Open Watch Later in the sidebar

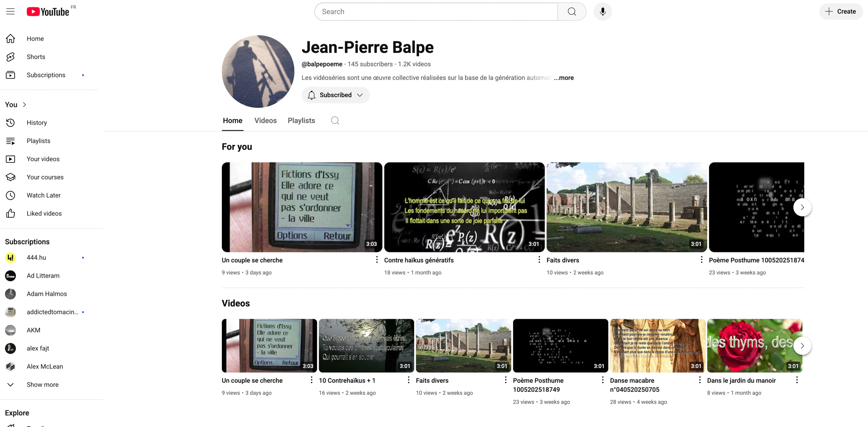tap(43, 195)
